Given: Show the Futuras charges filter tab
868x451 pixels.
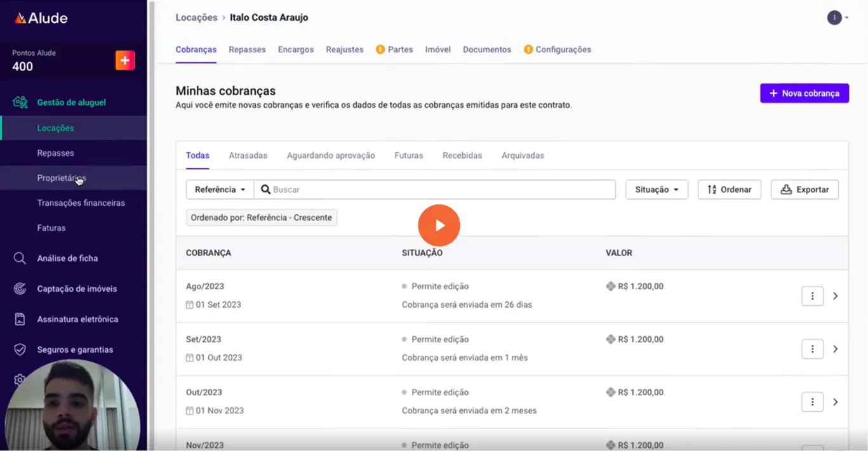Looking at the screenshot, I should pos(408,155).
